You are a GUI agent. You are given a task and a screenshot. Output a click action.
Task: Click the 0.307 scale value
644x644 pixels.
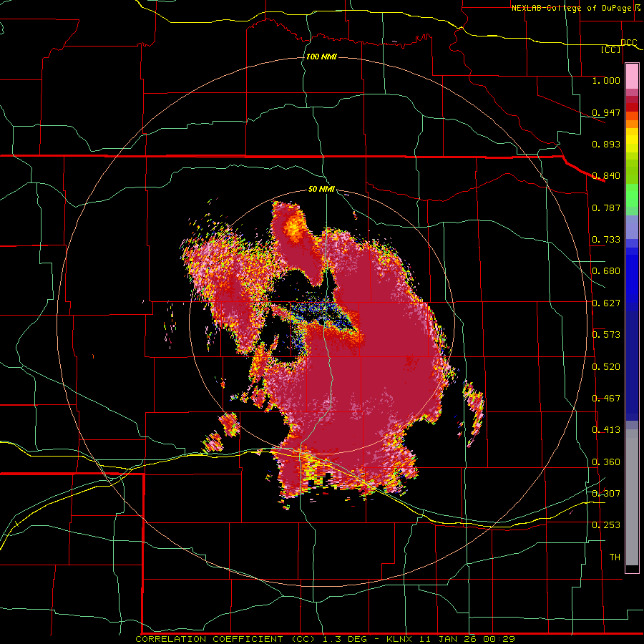click(606, 494)
